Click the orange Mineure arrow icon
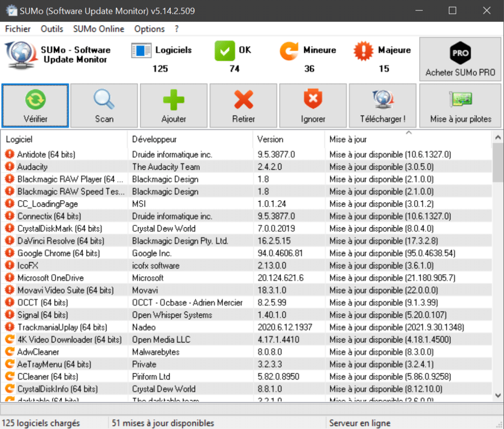Viewport: 504px width, 429px height. point(288,51)
